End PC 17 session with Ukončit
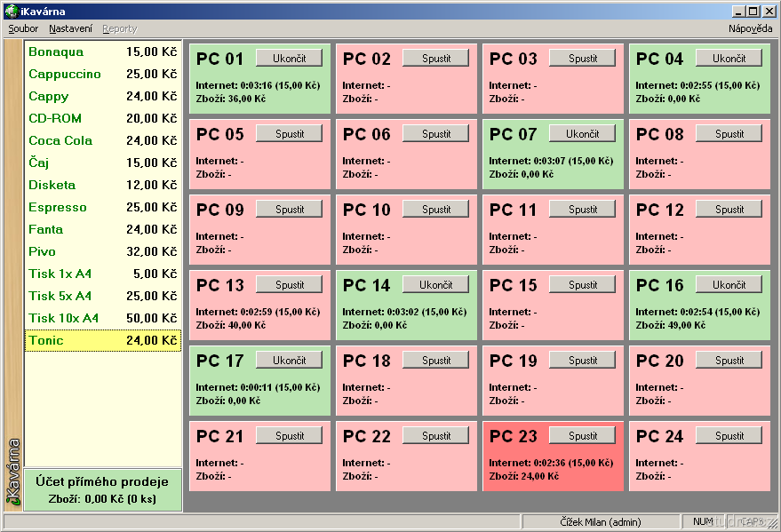The width and height of the screenshot is (781, 532). 290,361
